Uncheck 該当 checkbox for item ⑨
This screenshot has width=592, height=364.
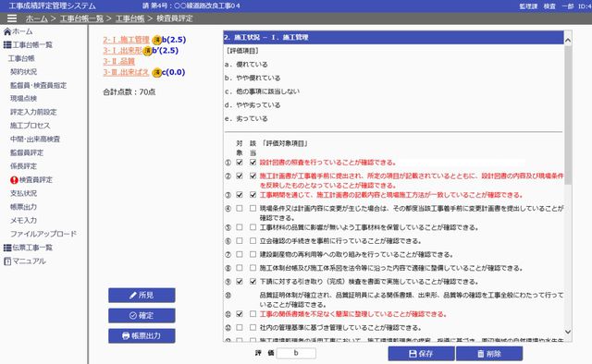[253, 282]
